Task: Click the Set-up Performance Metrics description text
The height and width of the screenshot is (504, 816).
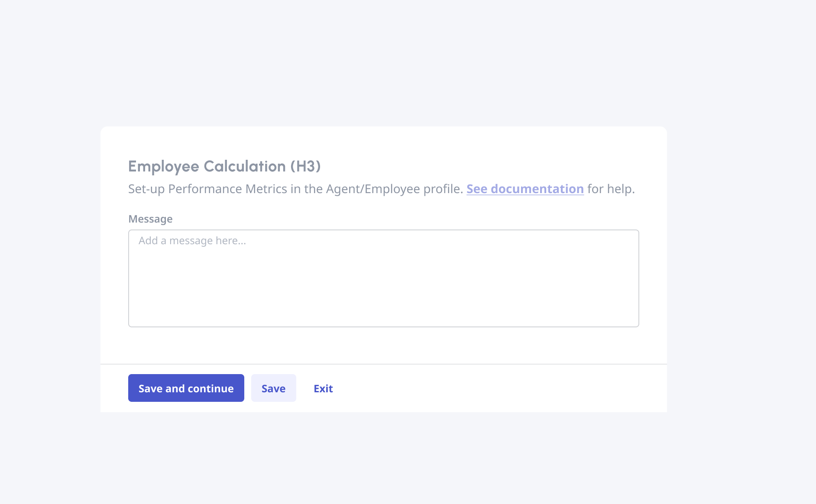Action: point(295,189)
